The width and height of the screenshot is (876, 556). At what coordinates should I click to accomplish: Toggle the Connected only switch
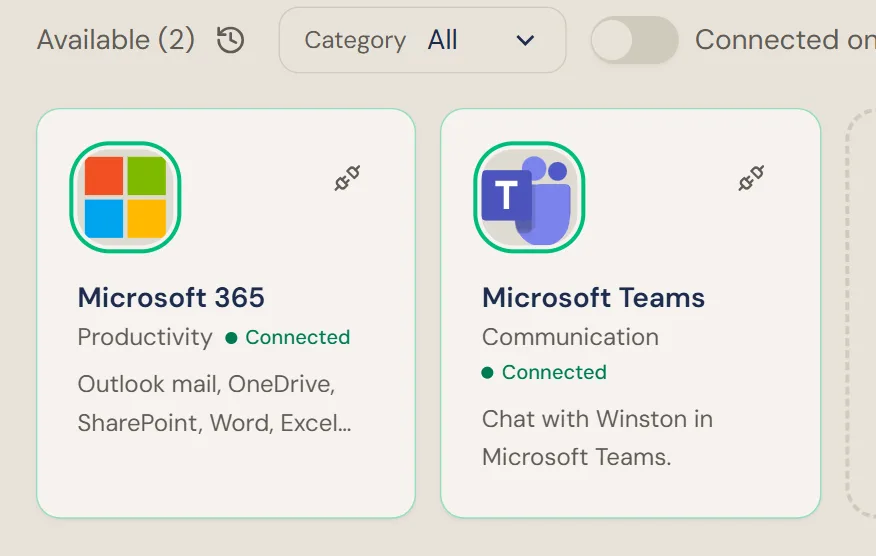click(x=635, y=40)
